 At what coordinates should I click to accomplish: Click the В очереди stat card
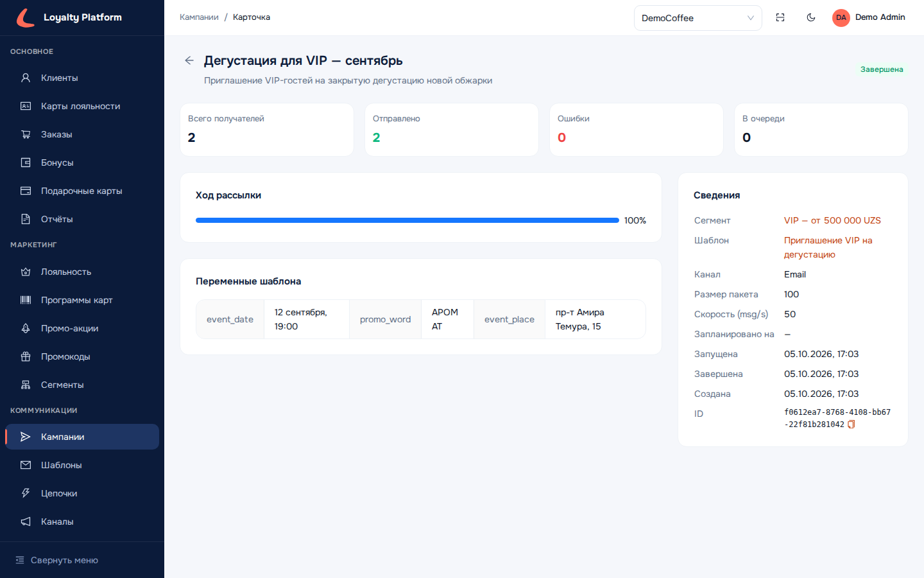coord(821,130)
